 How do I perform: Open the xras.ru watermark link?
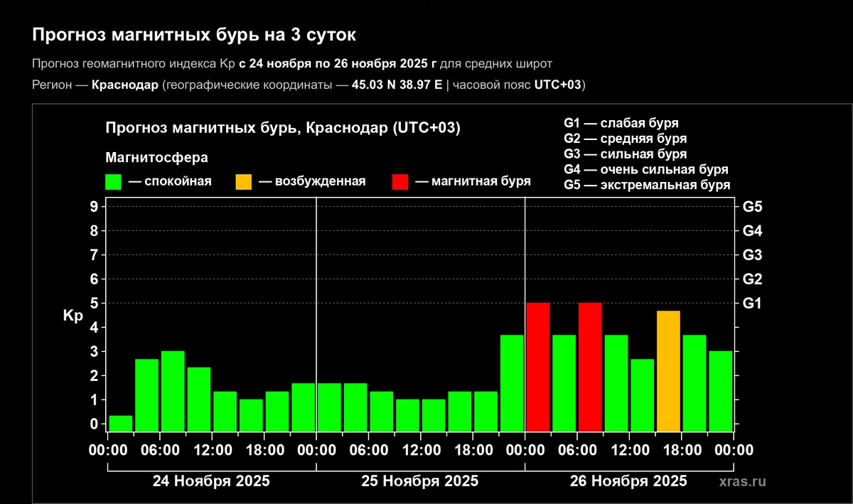point(742,481)
